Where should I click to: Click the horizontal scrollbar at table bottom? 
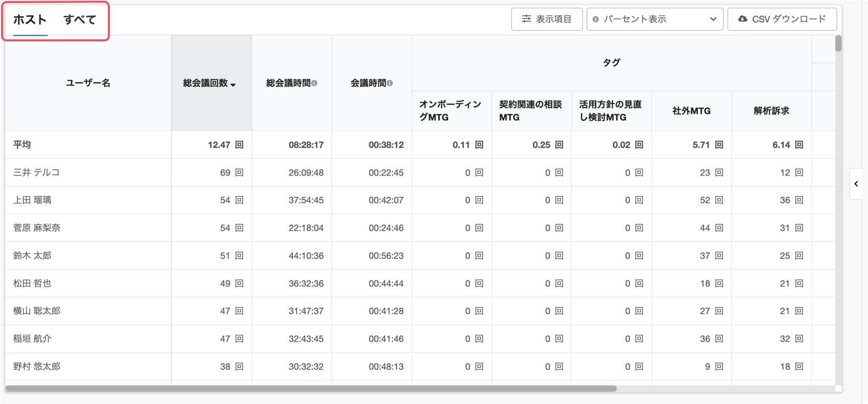[311, 388]
